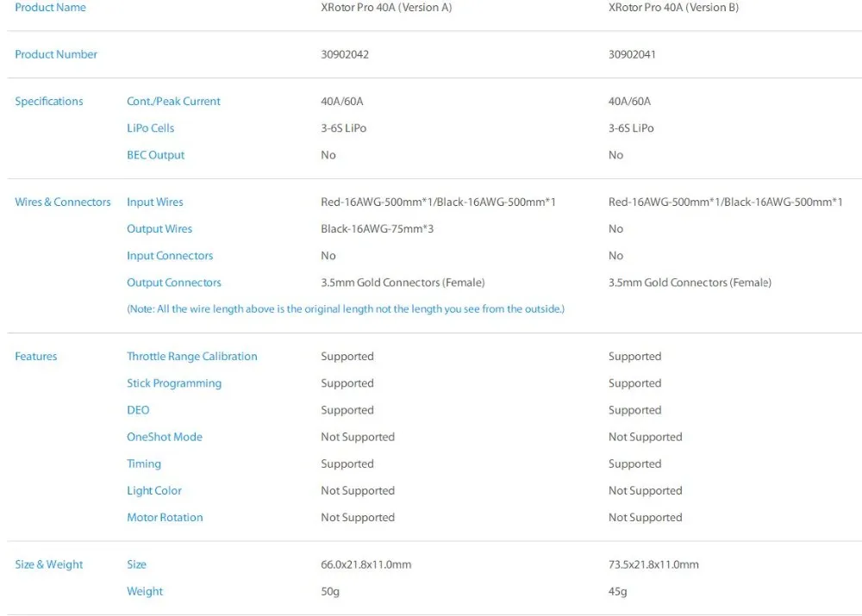This screenshot has height=616, width=862.
Task: Click the wire length note text
Action: 346,308
